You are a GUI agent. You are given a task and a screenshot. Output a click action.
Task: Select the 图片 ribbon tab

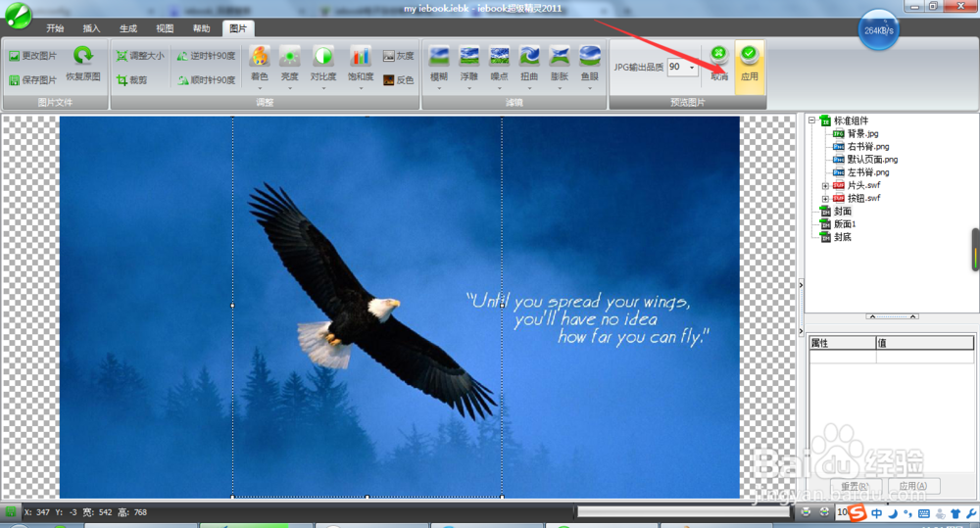click(238, 28)
